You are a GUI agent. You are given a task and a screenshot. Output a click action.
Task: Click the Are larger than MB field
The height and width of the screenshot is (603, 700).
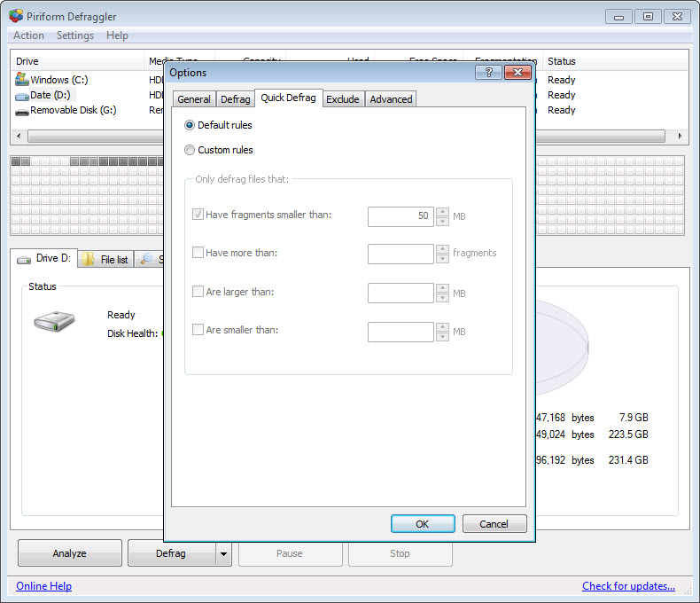[401, 293]
